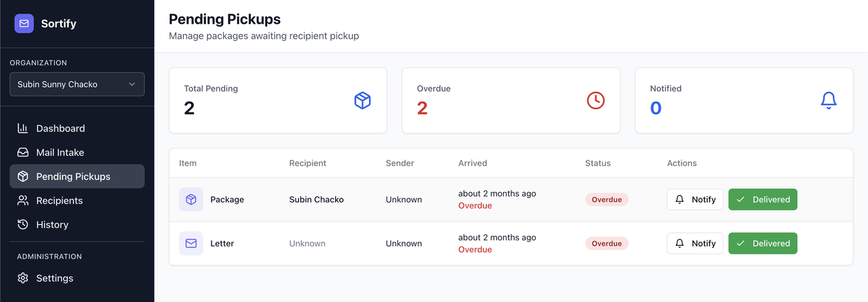The image size is (868, 302).
Task: Mark the Letter as Delivered
Action: (x=762, y=243)
